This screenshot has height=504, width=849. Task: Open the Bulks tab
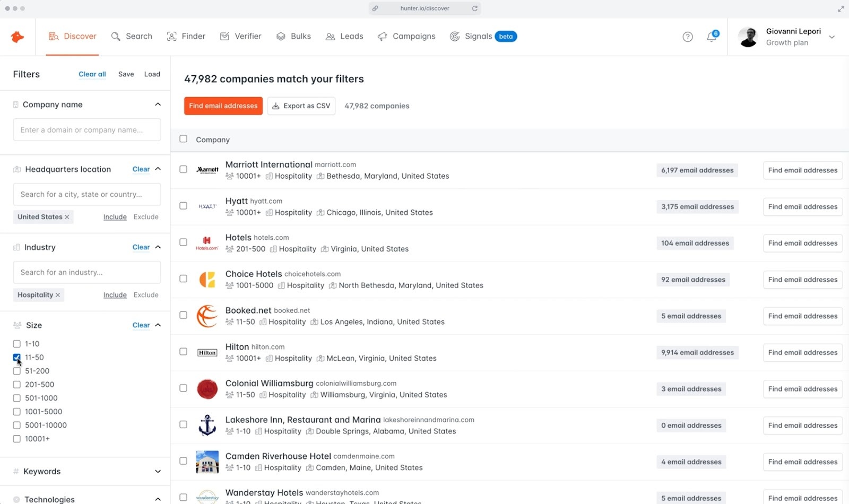tap(293, 37)
